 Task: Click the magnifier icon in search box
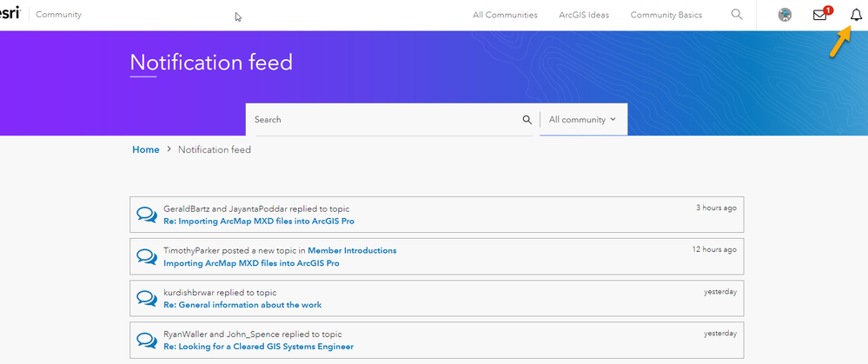(527, 120)
